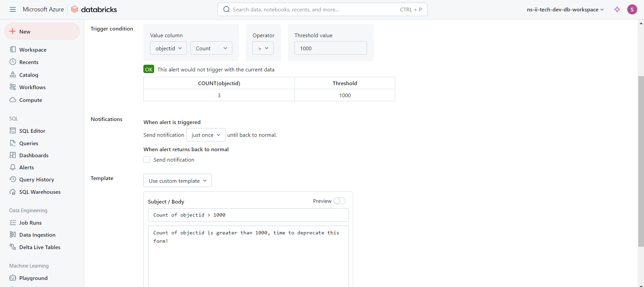Click the template subject field
This screenshot has width=644, height=287.
[x=248, y=215]
